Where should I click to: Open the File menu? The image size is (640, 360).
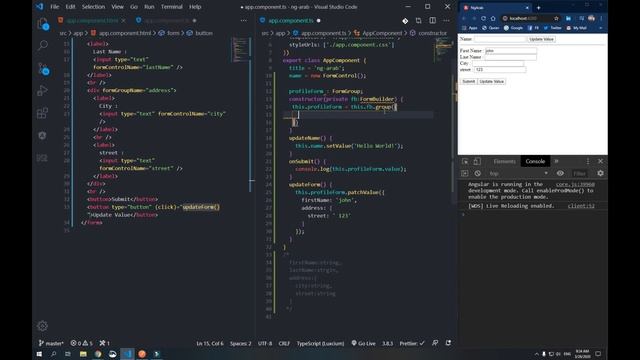54,7
